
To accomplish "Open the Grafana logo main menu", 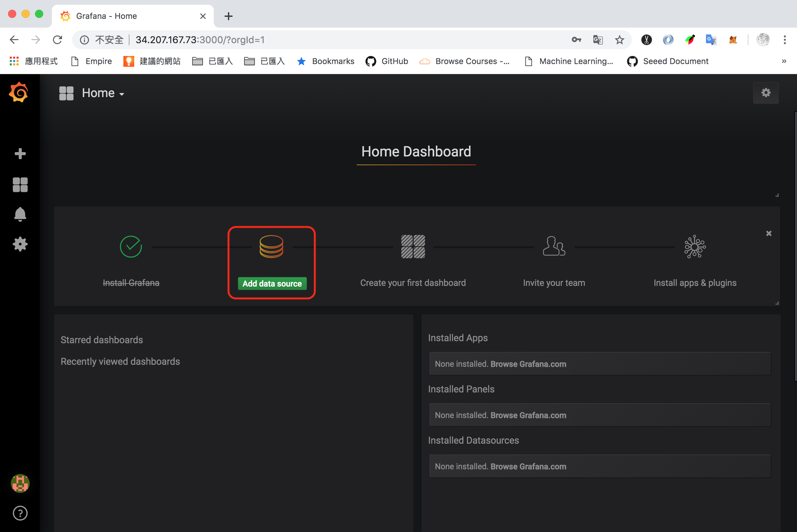I will click(x=19, y=92).
